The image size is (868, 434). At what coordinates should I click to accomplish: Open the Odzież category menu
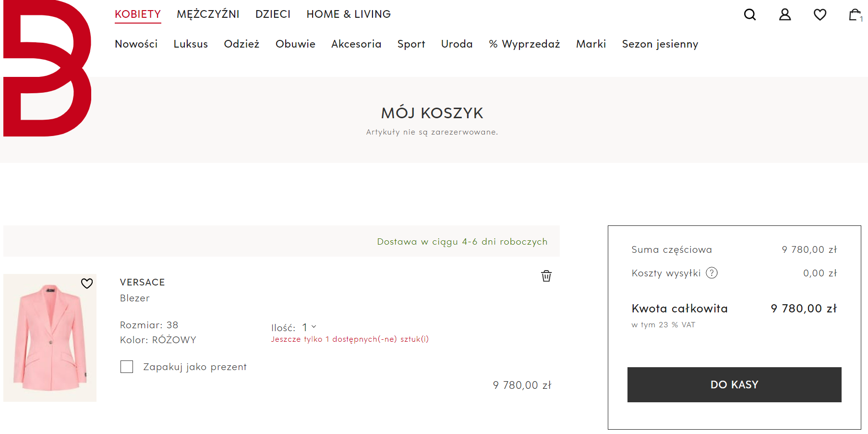point(241,44)
